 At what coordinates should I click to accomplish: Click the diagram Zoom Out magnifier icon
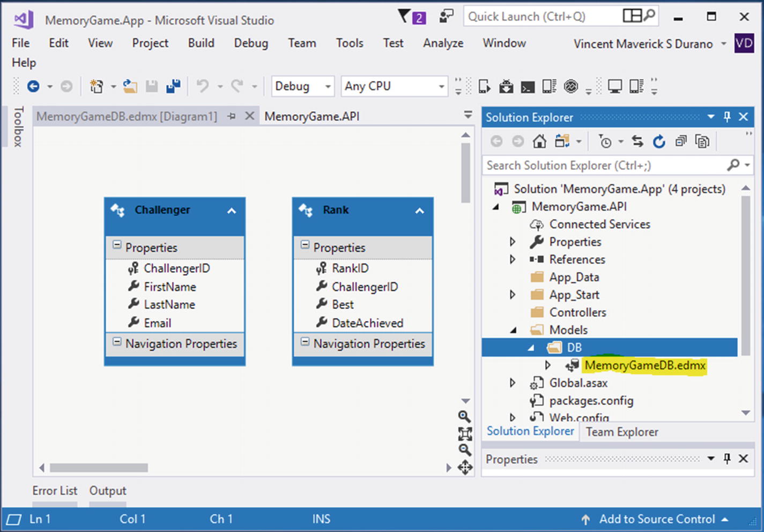pos(465,450)
